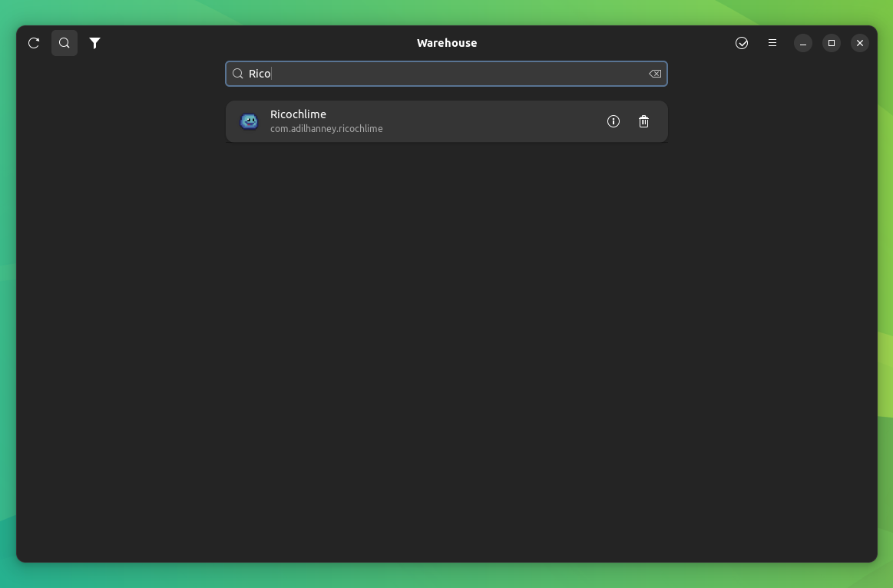Viewport: 893px width, 588px height.
Task: Open the filters dropdown from the funnel icon
Action: pos(94,43)
